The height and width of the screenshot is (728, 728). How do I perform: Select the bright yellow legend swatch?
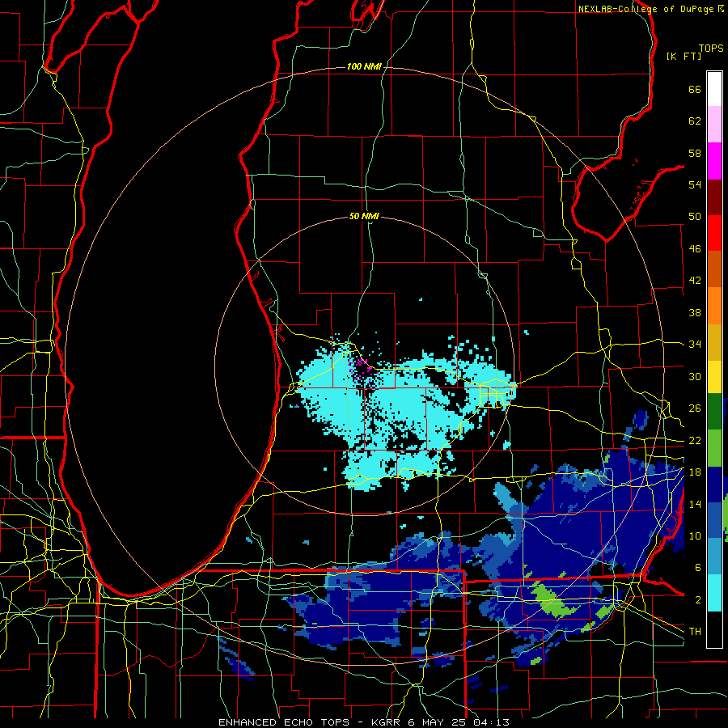[714, 376]
